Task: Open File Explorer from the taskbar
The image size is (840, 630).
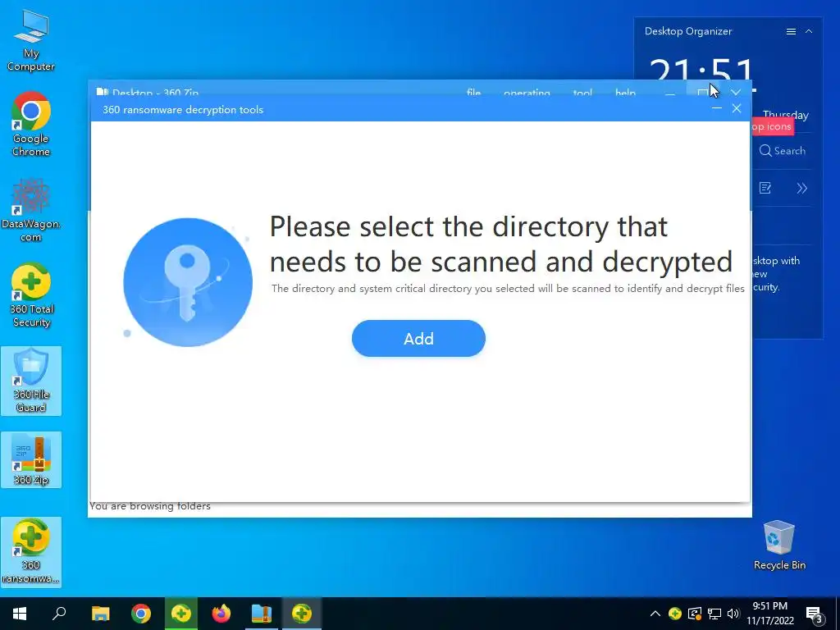Action: click(100, 614)
